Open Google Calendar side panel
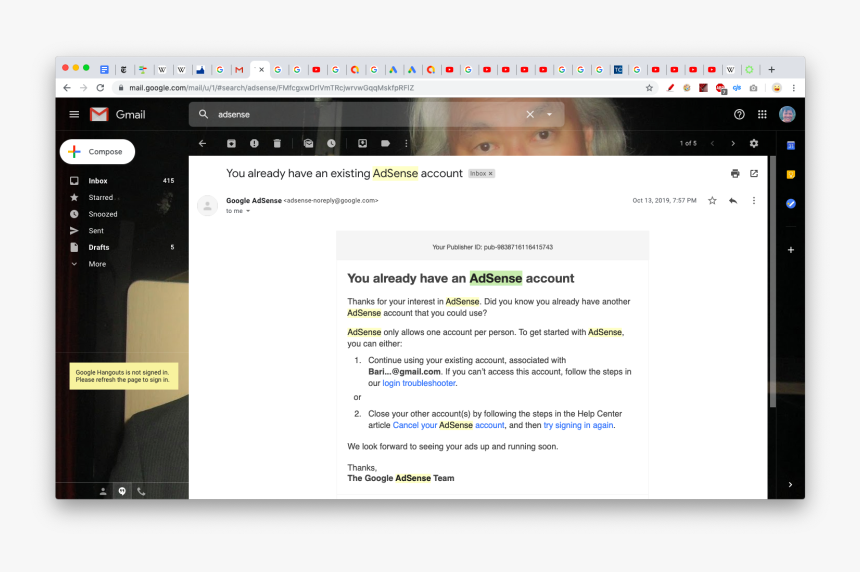 tap(791, 145)
